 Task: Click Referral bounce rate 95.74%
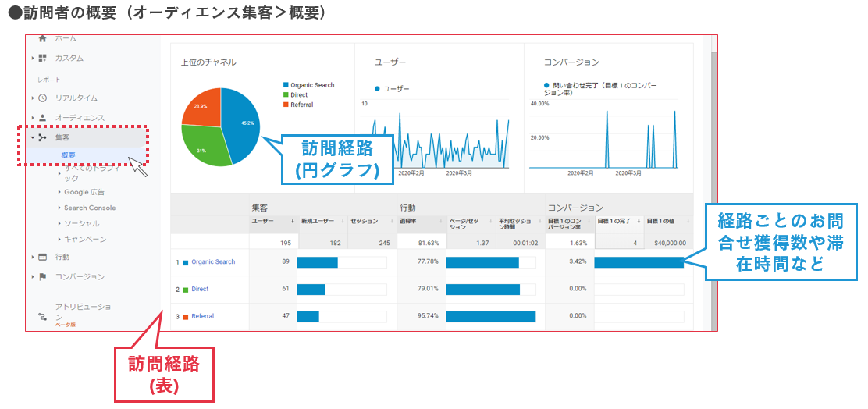429,316
